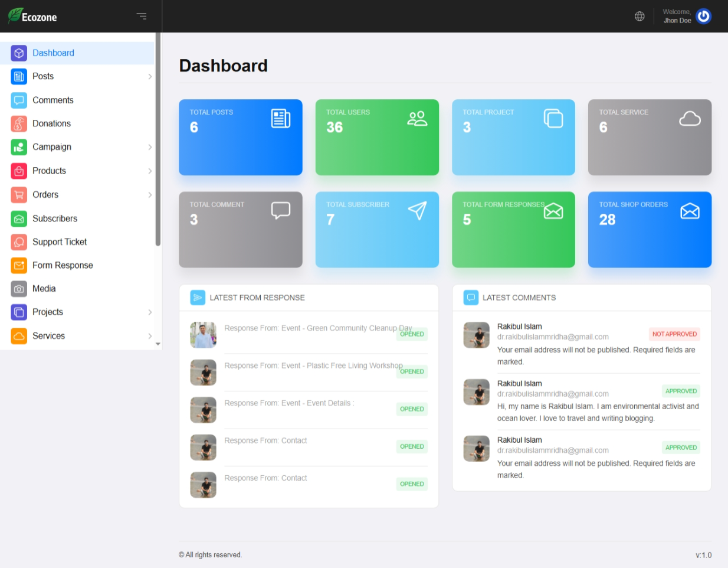This screenshot has height=568, width=728.
Task: Click the Support Ticket sidebar icon
Action: point(19,242)
